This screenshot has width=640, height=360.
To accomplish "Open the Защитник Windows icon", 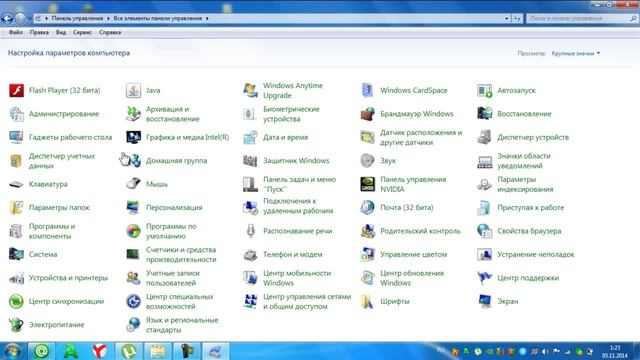I will [250, 160].
